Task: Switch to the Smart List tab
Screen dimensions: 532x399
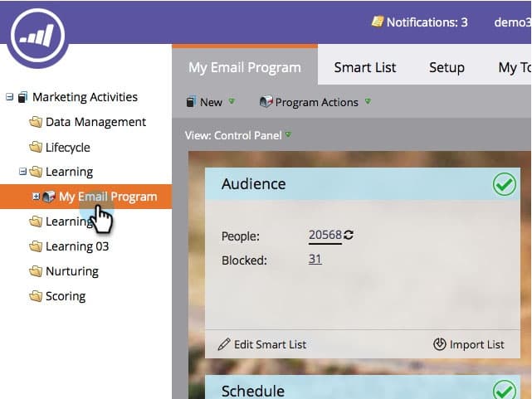Action: (x=365, y=67)
